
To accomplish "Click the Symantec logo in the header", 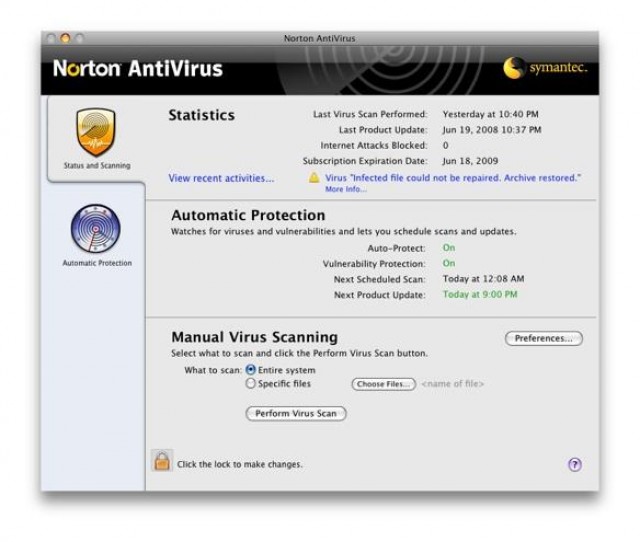I will pyautogui.click(x=544, y=68).
